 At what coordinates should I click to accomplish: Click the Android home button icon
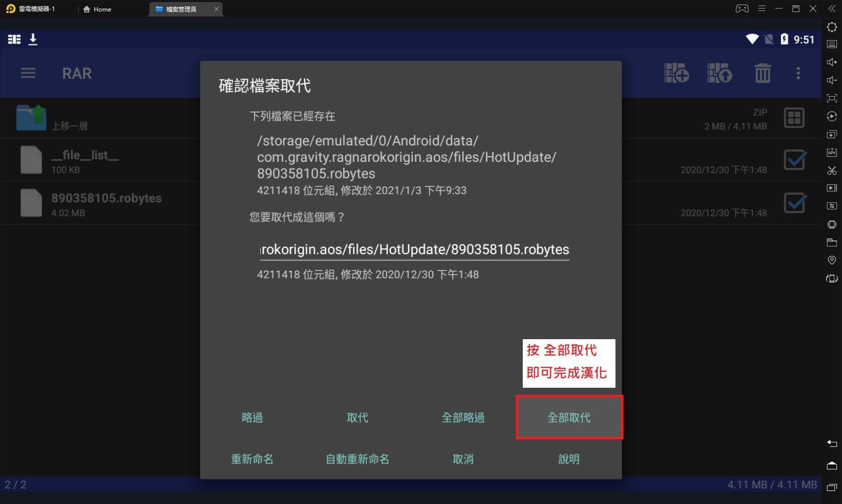tap(832, 465)
